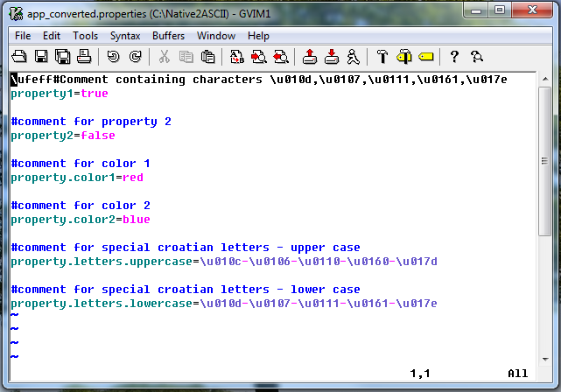Open the Tools menu
The width and height of the screenshot is (561, 392).
click(85, 36)
